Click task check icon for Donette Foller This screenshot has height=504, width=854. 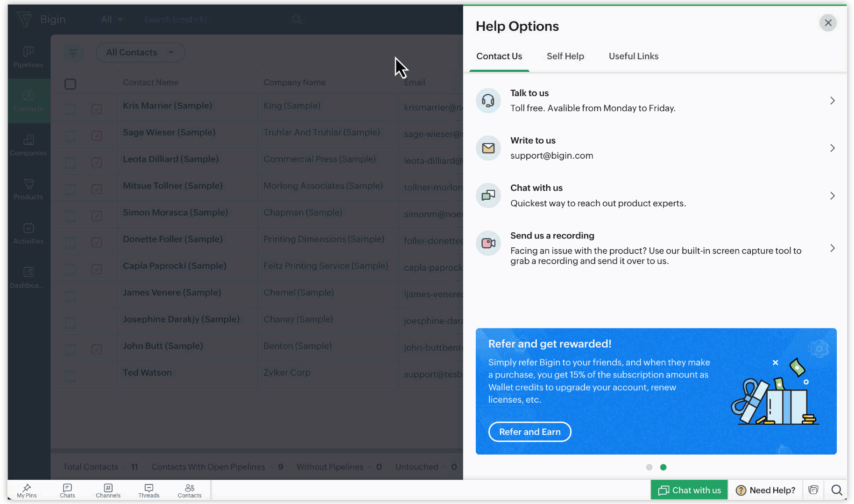97,242
